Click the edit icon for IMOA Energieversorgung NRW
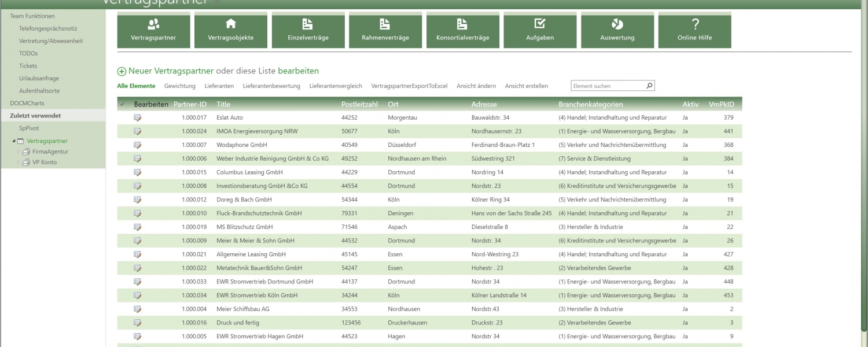The image size is (868, 347). pos(137,131)
